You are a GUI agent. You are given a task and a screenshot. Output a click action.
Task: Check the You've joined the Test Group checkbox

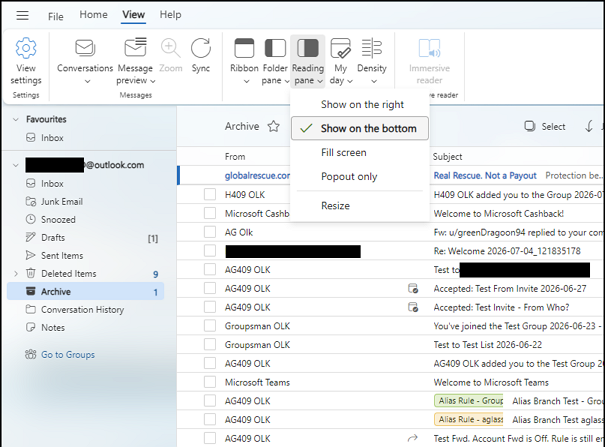tap(210, 326)
